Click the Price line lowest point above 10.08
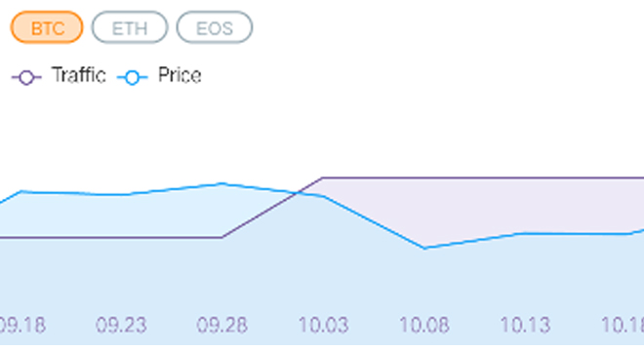This screenshot has height=351, width=644. [x=424, y=248]
